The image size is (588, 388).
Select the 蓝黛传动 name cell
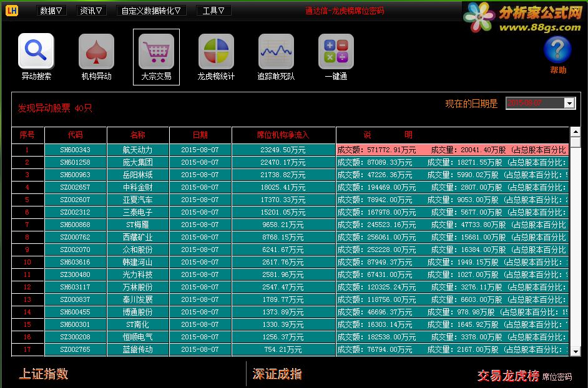click(x=137, y=349)
